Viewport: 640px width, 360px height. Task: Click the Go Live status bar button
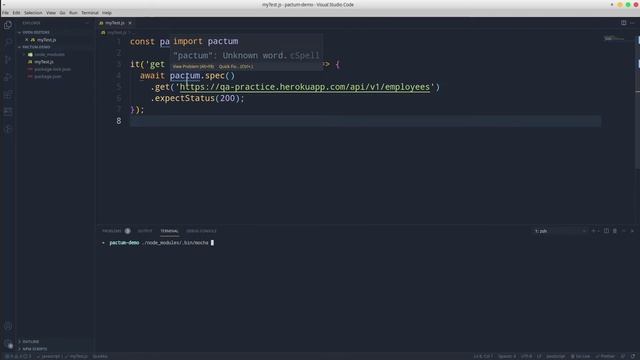580,356
